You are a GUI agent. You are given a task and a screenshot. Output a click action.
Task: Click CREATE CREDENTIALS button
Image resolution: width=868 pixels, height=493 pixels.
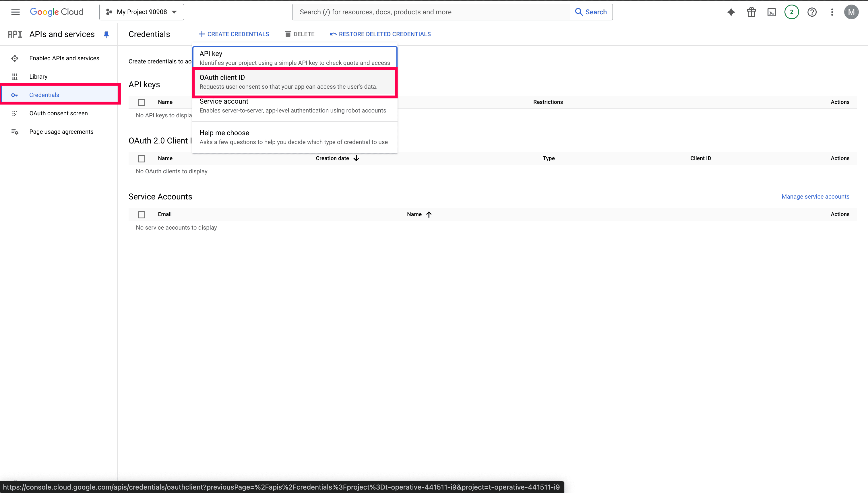pyautogui.click(x=234, y=34)
